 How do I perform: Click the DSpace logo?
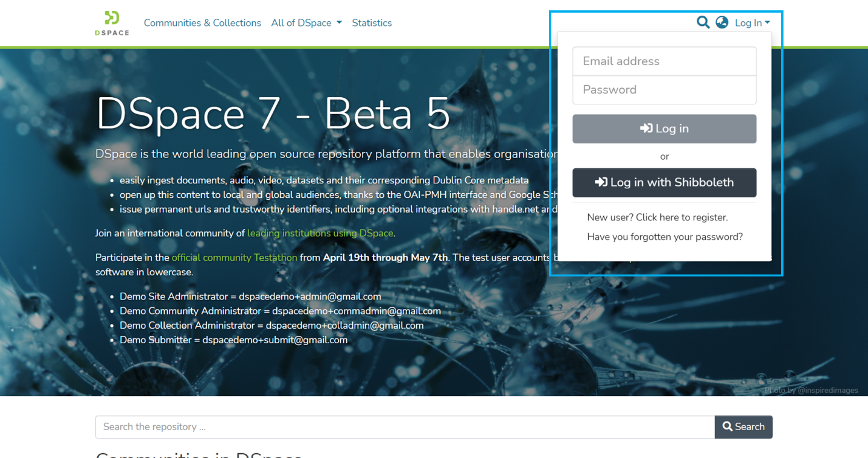coord(112,23)
